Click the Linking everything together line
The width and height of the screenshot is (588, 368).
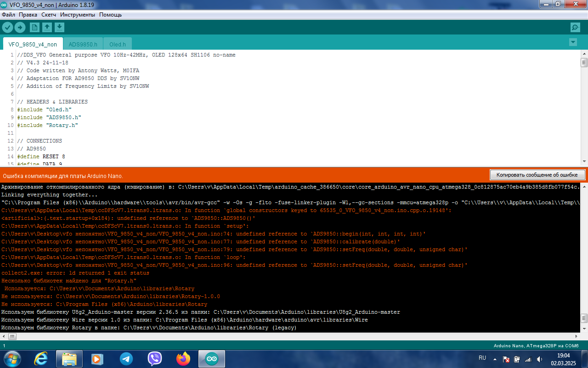[x=50, y=195]
